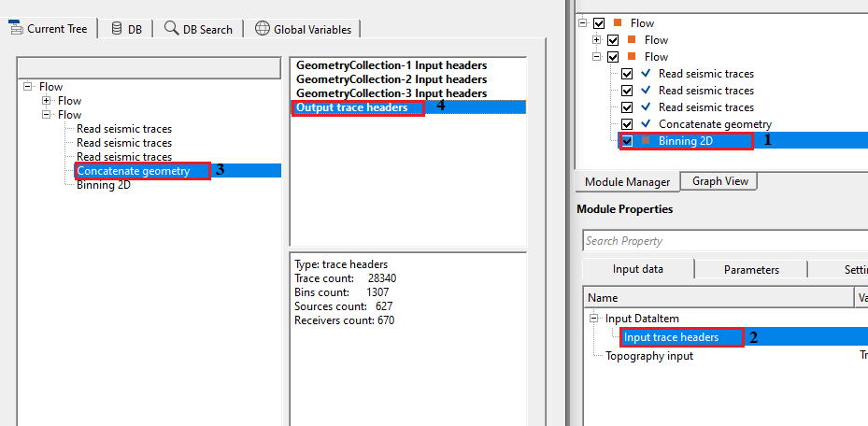
Task: Collapse the root Flow in the checkbox workflow tree
Action: [x=582, y=23]
